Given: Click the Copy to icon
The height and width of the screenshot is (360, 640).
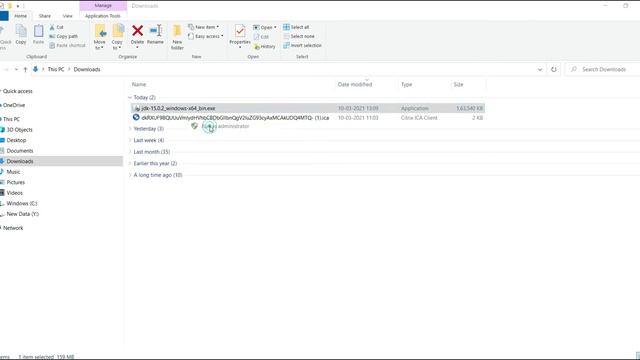Looking at the screenshot, I should point(118,31).
